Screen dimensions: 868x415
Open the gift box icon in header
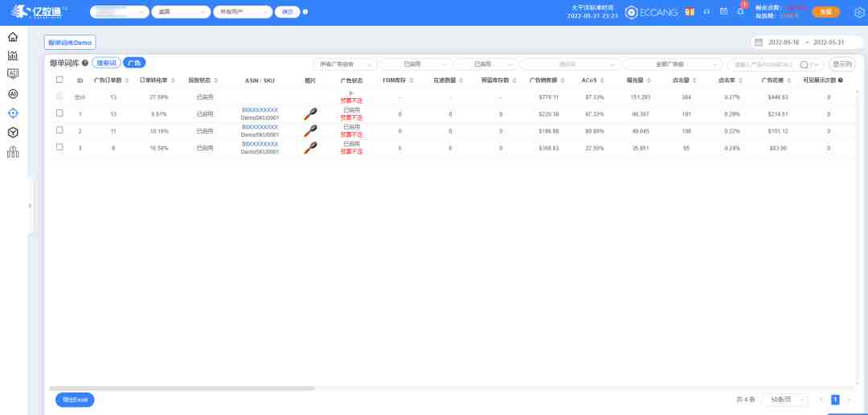coord(690,11)
